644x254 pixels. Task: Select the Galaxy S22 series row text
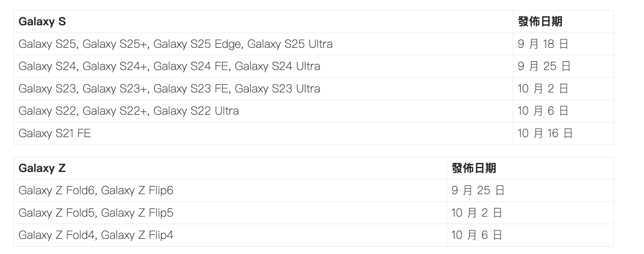pyautogui.click(x=129, y=111)
